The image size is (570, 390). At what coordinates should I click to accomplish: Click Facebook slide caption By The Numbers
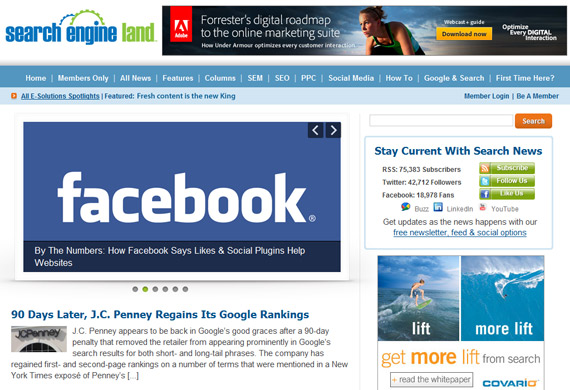(x=170, y=257)
